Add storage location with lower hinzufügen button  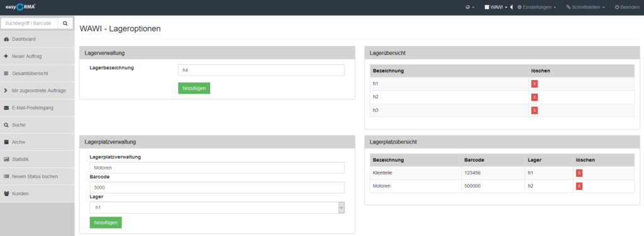106,222
